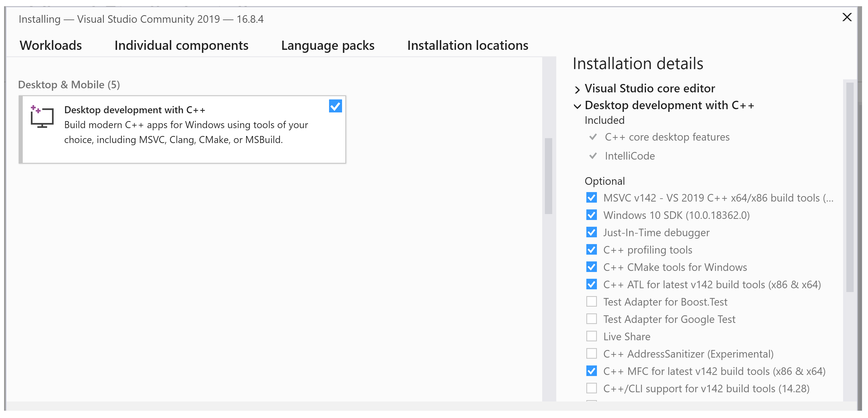Click the checkmark beside C++ core desktop features
This screenshot has width=868, height=418.
point(593,137)
